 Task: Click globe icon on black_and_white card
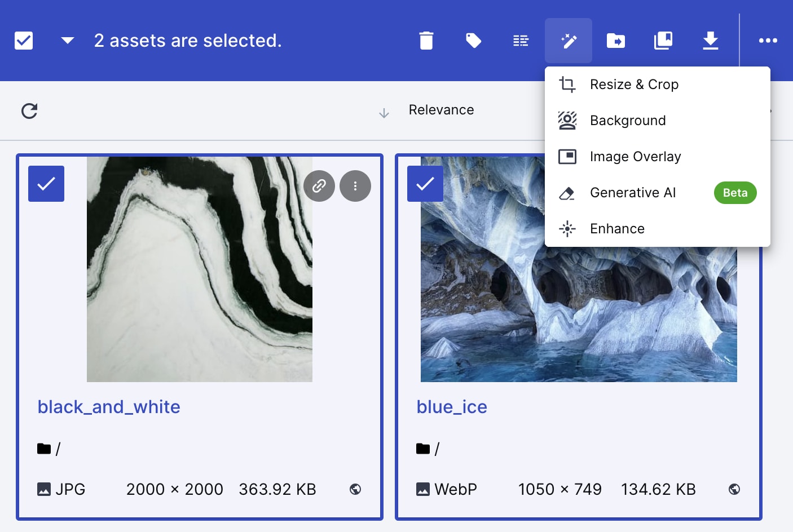tap(355, 489)
